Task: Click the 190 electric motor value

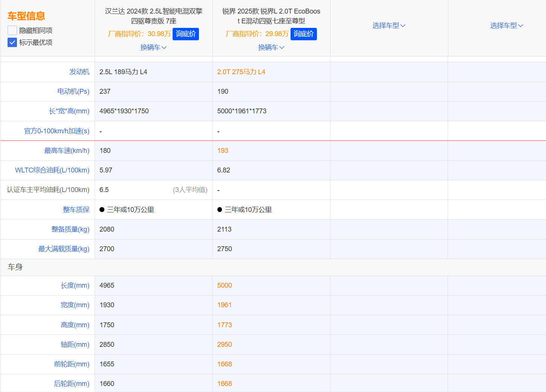Action: coord(223,92)
